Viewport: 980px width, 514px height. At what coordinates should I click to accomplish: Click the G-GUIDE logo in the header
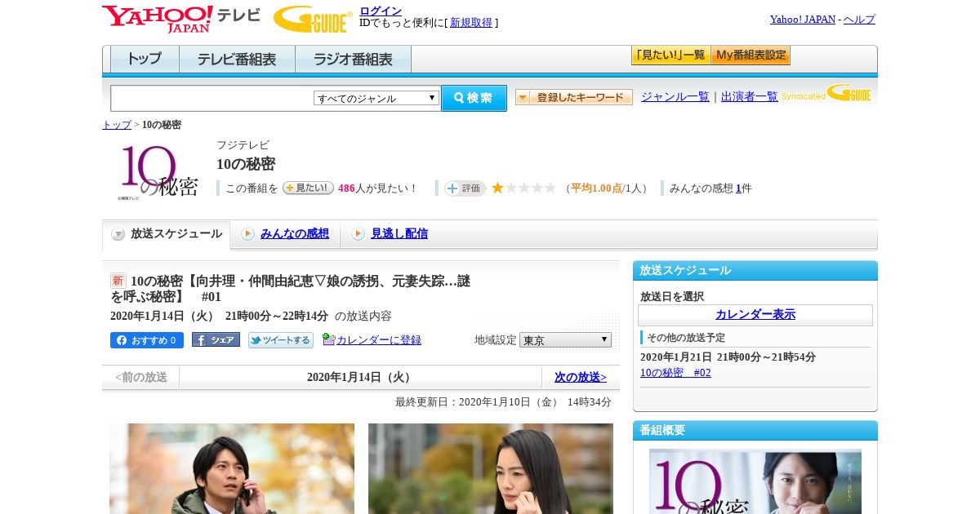click(x=313, y=19)
